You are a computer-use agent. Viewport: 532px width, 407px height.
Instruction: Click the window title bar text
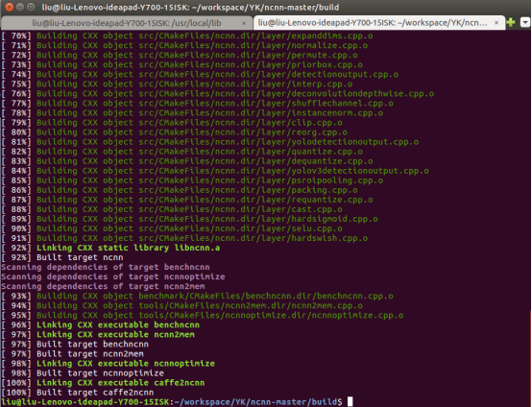click(190, 7)
